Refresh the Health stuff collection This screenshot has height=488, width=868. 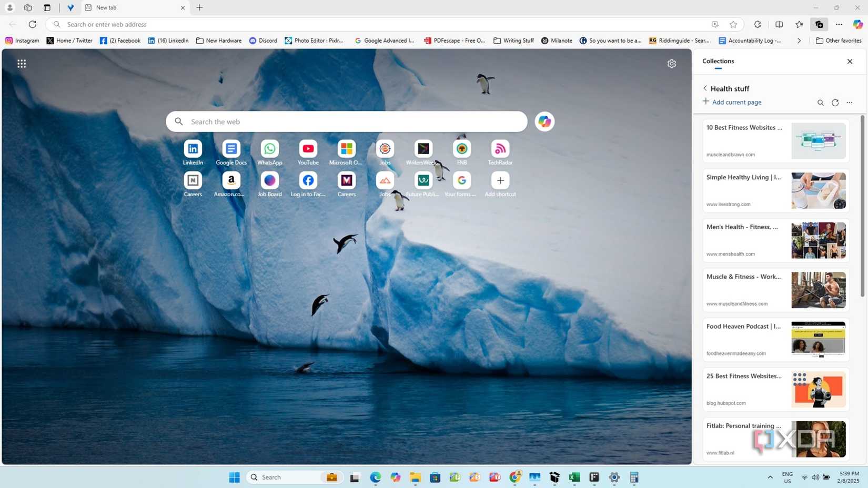(835, 103)
